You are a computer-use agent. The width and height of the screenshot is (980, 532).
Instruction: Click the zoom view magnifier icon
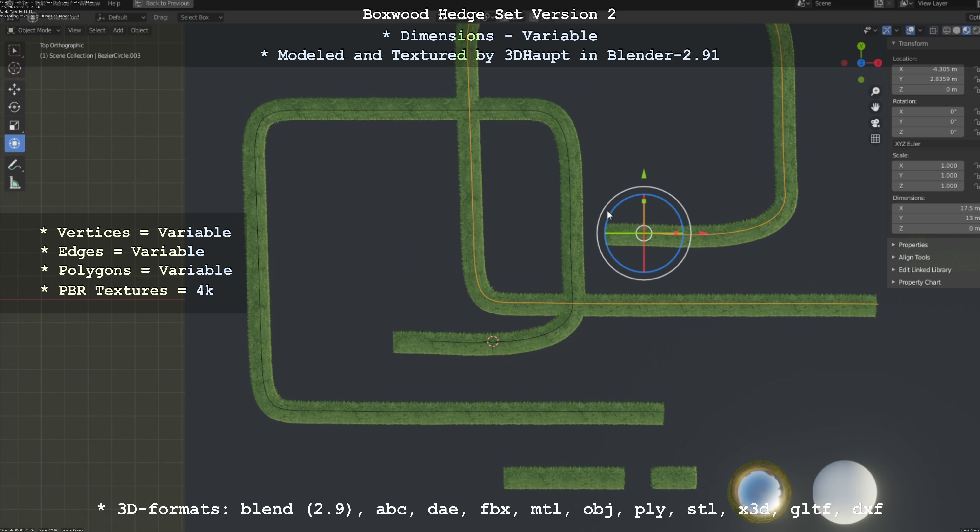click(875, 91)
